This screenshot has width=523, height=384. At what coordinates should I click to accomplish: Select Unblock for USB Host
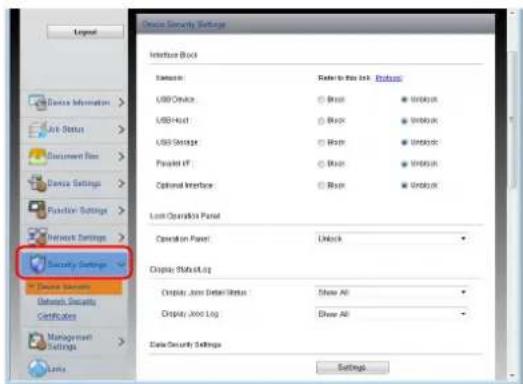404,121
